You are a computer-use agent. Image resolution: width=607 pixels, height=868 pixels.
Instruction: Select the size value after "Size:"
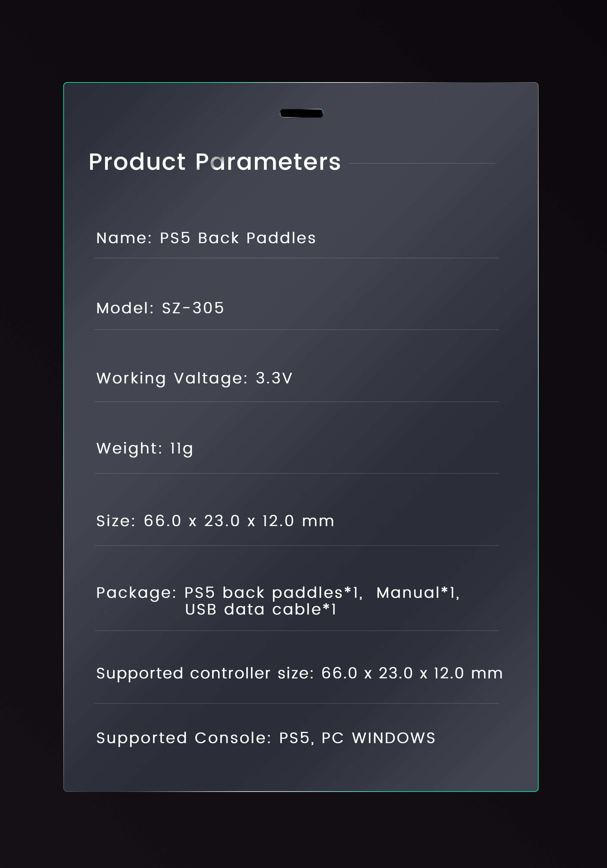click(239, 521)
